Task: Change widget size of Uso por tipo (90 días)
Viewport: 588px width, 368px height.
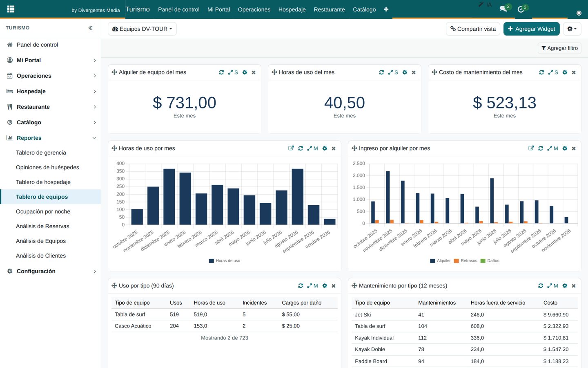Action: [312, 286]
